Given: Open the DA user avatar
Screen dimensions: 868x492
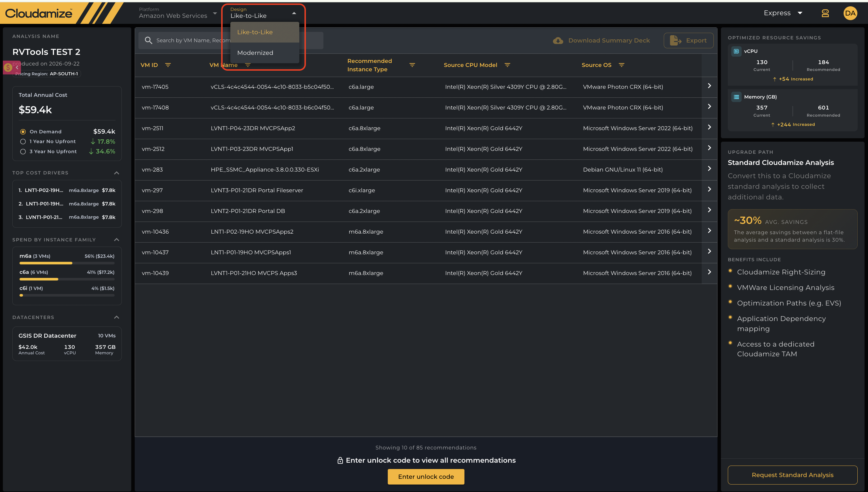Looking at the screenshot, I should (850, 13).
